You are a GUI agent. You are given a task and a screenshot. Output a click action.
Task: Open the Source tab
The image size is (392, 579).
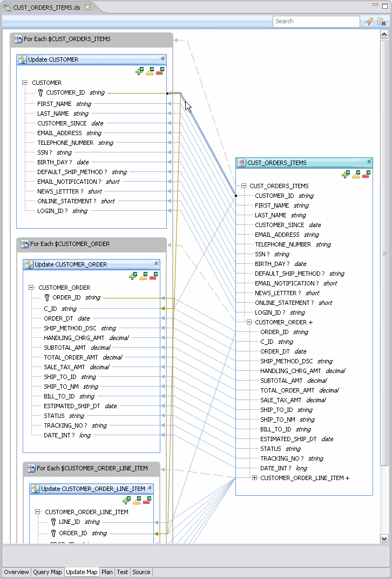coord(141,572)
